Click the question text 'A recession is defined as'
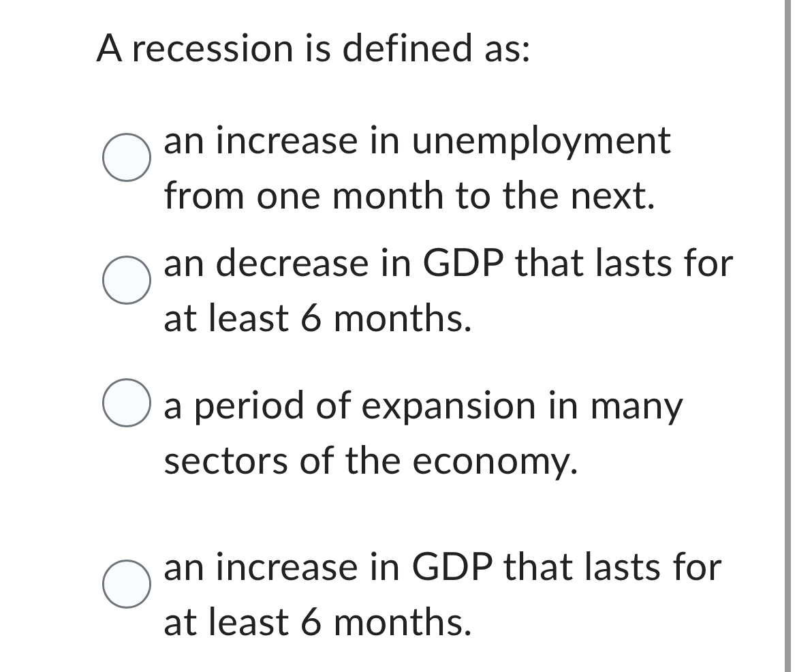 313,46
